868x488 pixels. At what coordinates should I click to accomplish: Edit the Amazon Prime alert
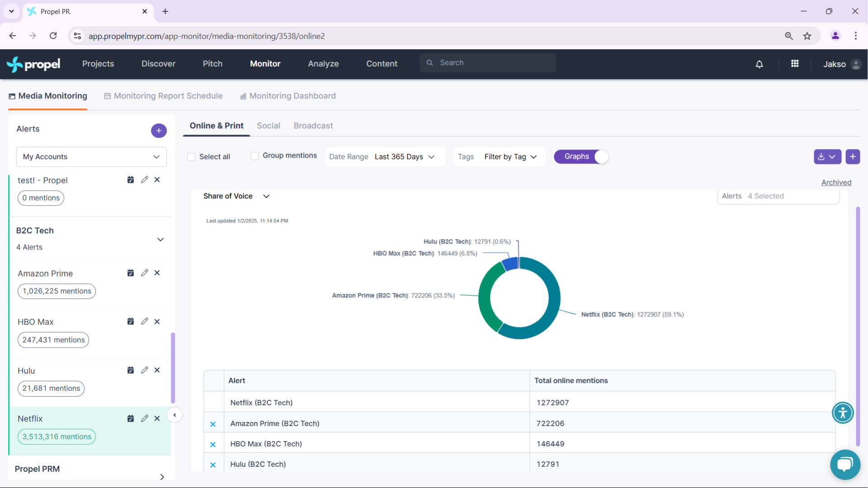[x=145, y=273]
